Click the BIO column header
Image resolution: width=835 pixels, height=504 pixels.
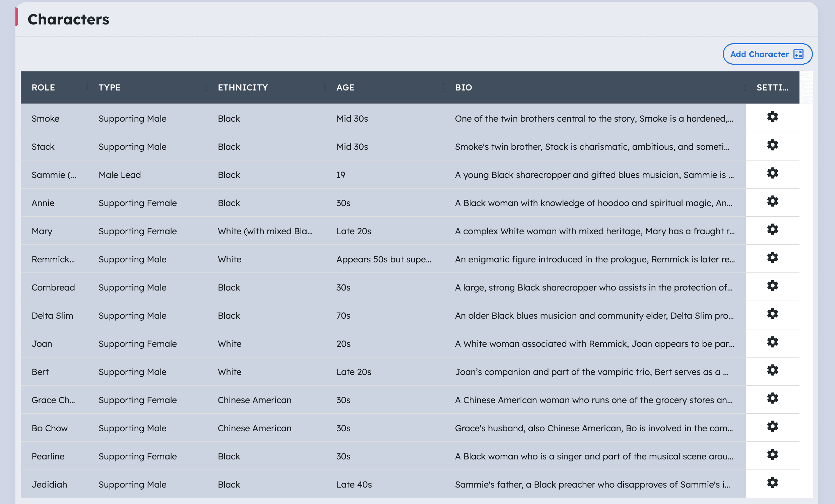[463, 87]
